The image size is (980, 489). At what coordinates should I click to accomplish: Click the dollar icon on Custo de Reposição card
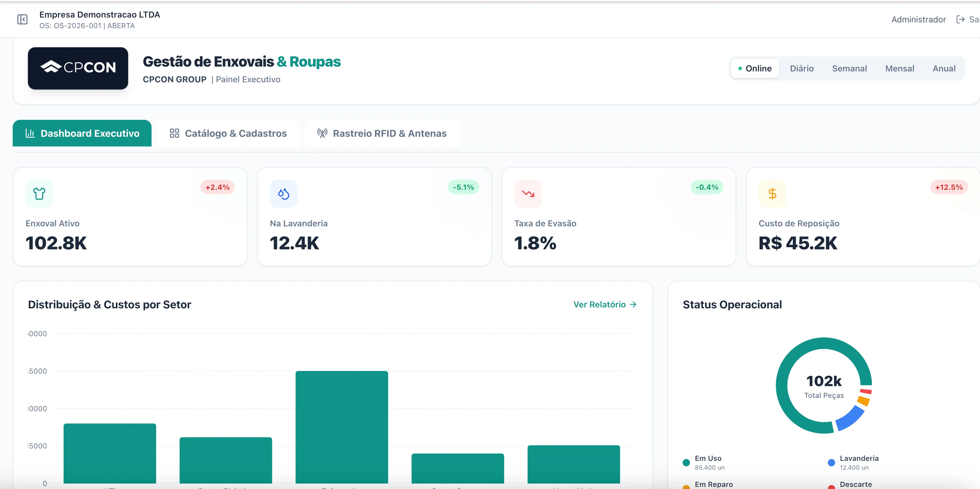[x=772, y=193]
